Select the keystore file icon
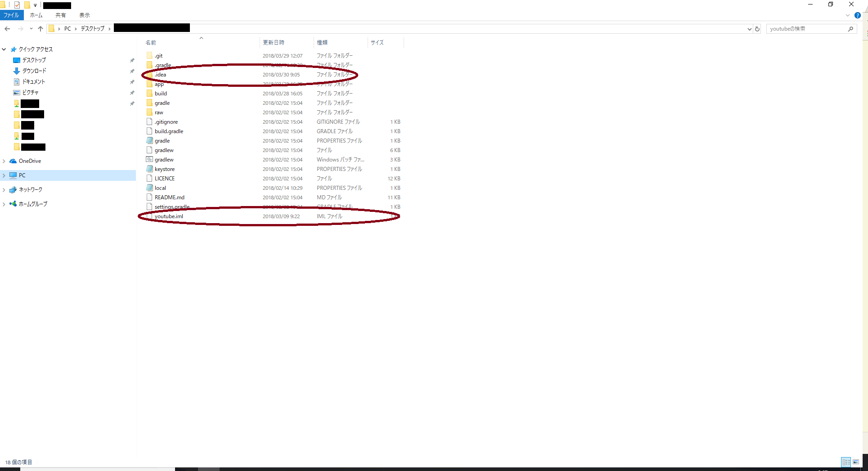Image resolution: width=868 pixels, height=471 pixels. coord(149,169)
